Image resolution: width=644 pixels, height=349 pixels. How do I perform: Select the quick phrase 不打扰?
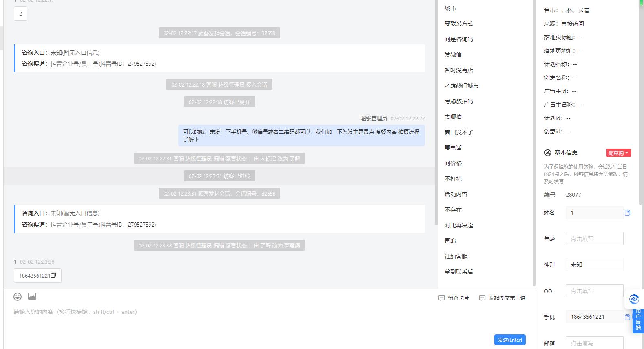click(x=453, y=179)
